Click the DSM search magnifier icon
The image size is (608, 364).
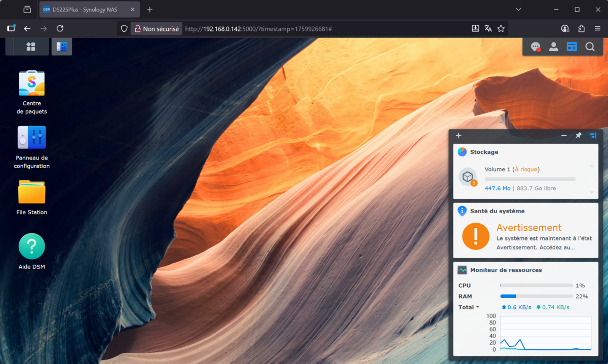[x=590, y=47]
